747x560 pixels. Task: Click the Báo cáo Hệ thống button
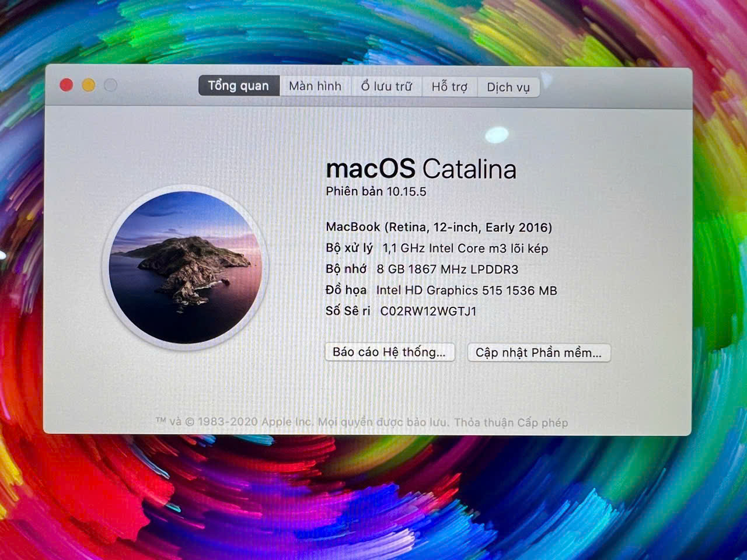389,352
